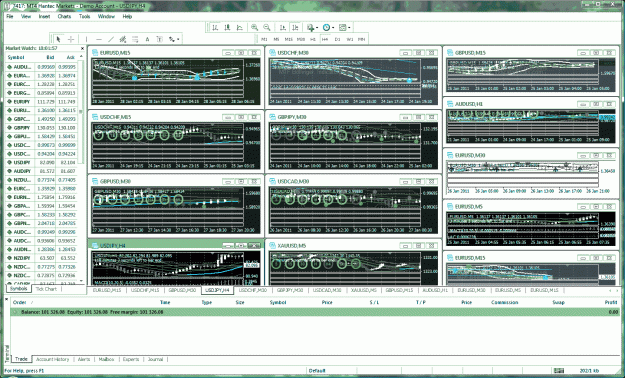This screenshot has width=625, height=378.
Task: Open the Experts terminal tab
Action: tap(131, 359)
